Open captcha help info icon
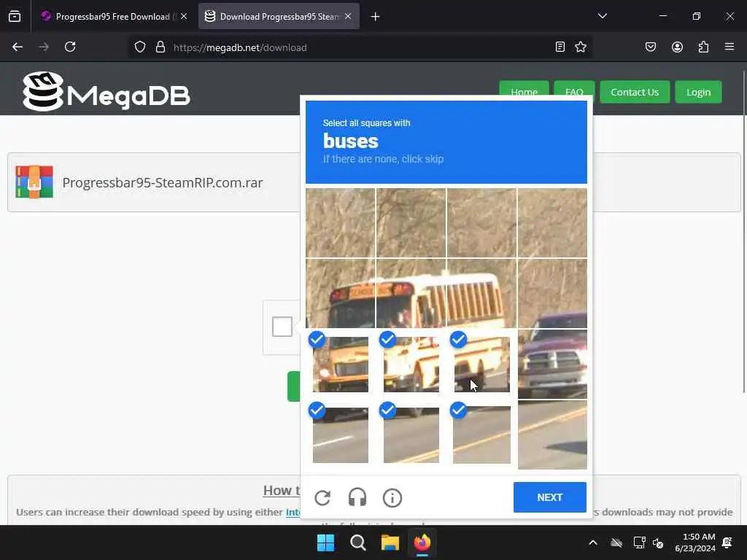 [x=392, y=497]
